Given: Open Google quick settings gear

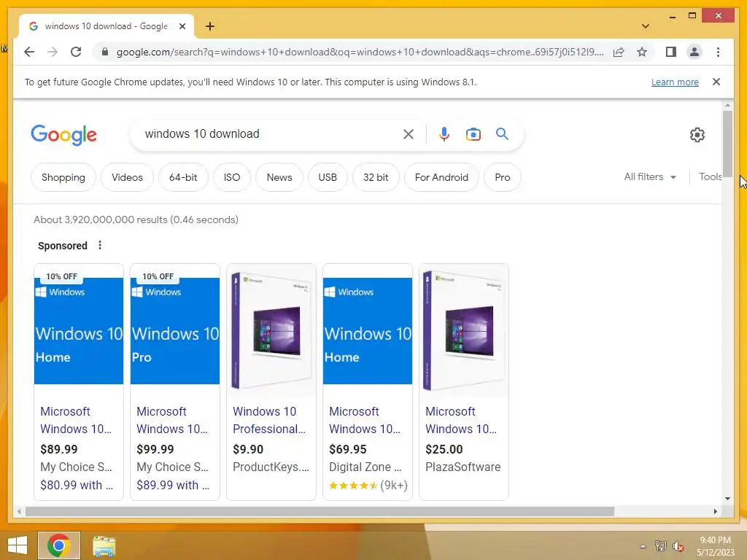Looking at the screenshot, I should [697, 135].
